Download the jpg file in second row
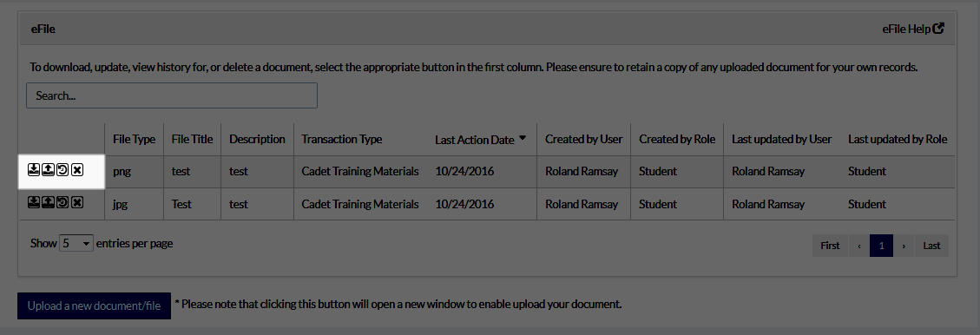Image resolution: width=980 pixels, height=335 pixels. 34,202
